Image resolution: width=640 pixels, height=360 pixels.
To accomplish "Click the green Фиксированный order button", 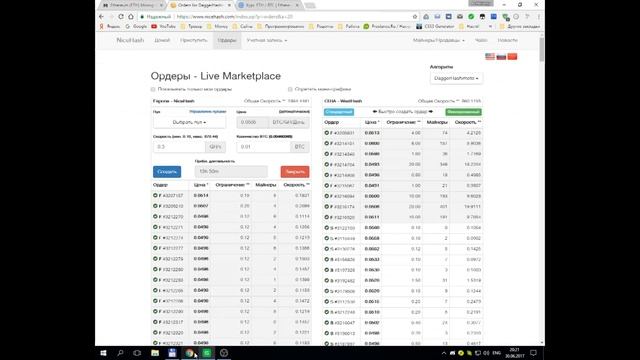I will click(x=463, y=112).
